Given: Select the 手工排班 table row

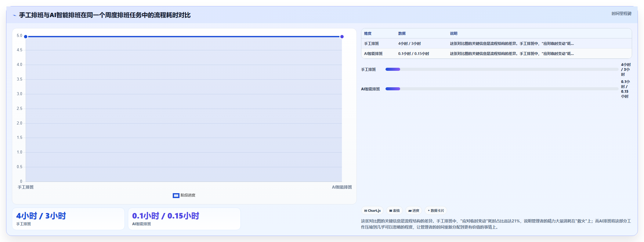Looking at the screenshot, I should pyautogui.click(x=496, y=44).
